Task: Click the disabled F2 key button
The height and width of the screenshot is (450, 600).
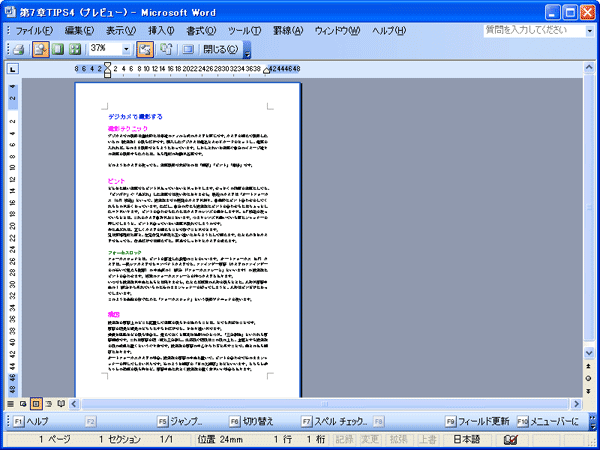Action: coord(91,422)
